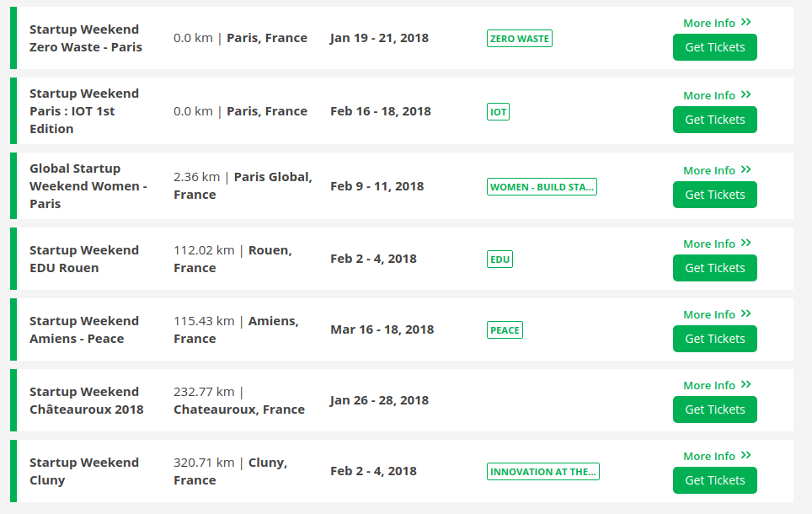812x514 pixels.
Task: Open More Info for Zero Waste Paris
Action: click(x=716, y=23)
